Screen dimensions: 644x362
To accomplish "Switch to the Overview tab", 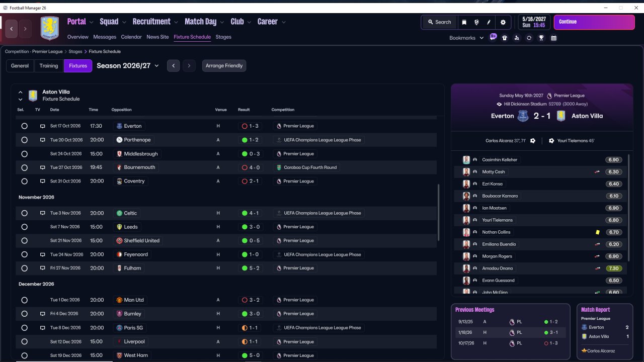I will [78, 37].
